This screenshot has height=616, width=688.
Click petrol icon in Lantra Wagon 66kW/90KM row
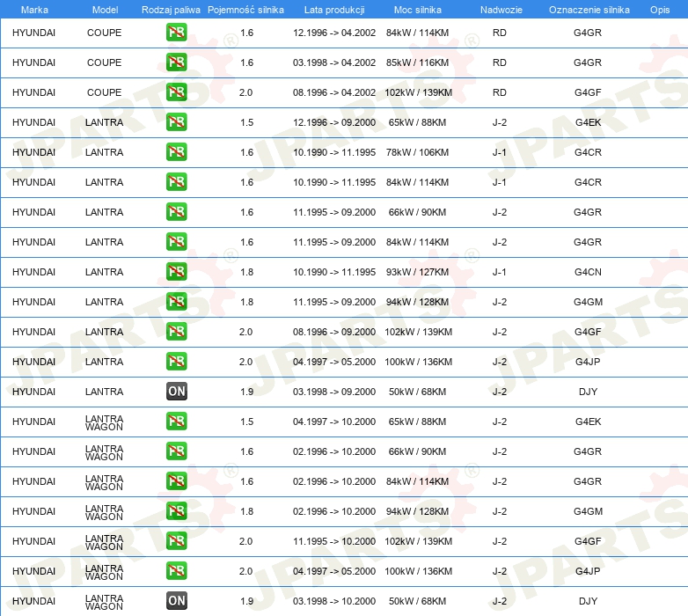click(176, 451)
